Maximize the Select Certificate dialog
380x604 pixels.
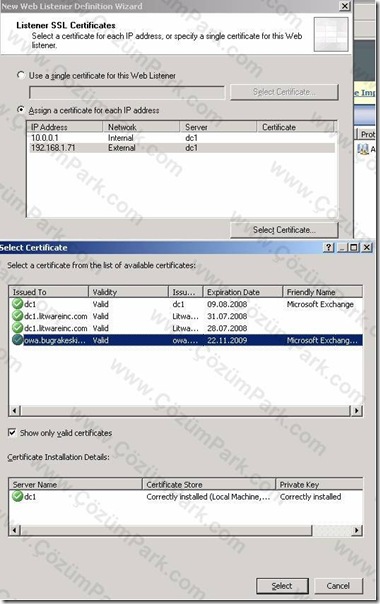click(354, 247)
